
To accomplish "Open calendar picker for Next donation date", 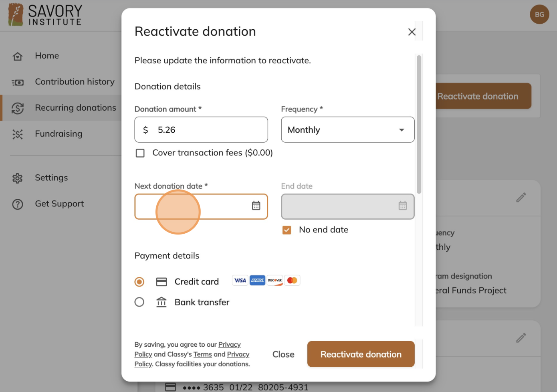I will tap(256, 206).
